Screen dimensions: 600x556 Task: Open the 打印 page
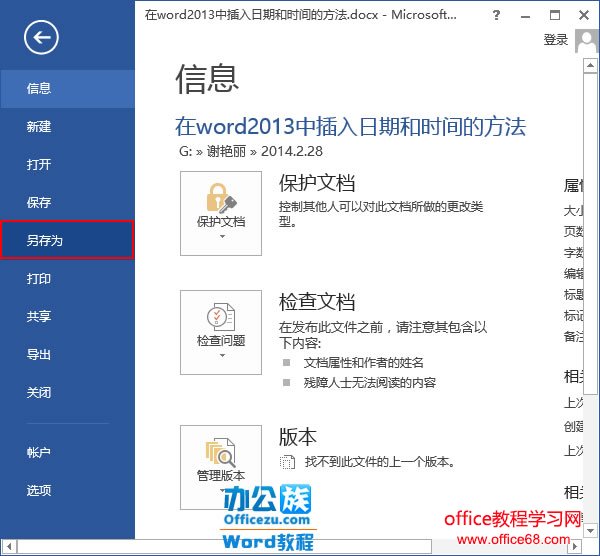(67, 279)
